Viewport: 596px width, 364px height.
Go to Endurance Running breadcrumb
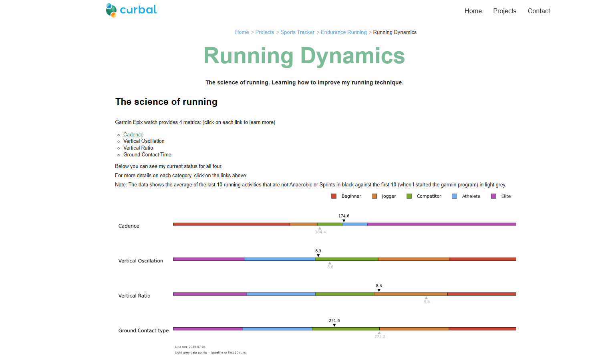click(343, 32)
